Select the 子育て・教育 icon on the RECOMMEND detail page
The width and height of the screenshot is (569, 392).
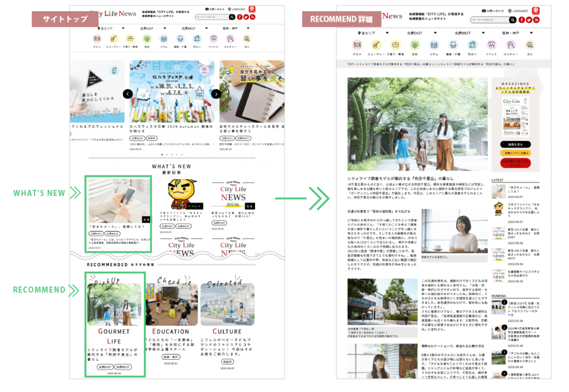[396, 45]
